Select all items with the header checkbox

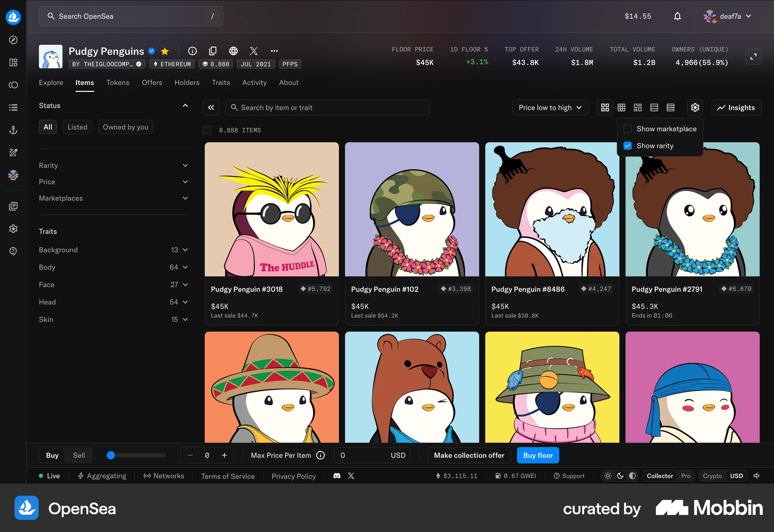click(x=206, y=130)
